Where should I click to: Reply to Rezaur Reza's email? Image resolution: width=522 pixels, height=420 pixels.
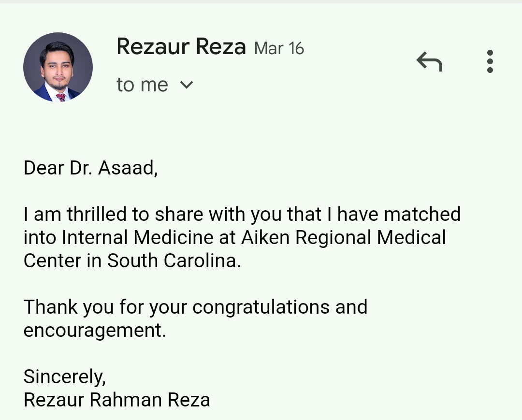click(429, 62)
